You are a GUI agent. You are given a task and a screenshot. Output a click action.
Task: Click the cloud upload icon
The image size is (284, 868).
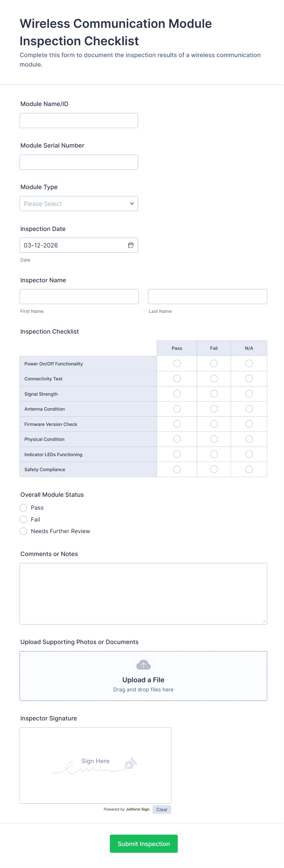[143, 665]
